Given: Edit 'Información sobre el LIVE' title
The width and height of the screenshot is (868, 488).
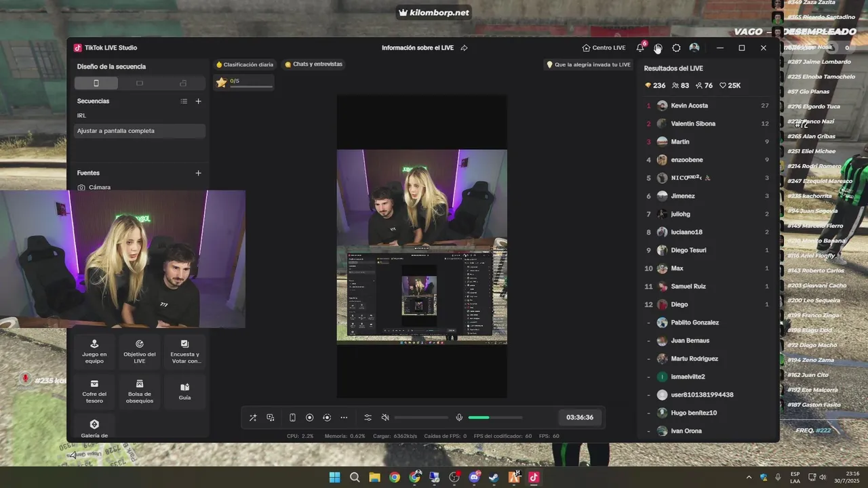Looking at the screenshot, I should click(418, 48).
